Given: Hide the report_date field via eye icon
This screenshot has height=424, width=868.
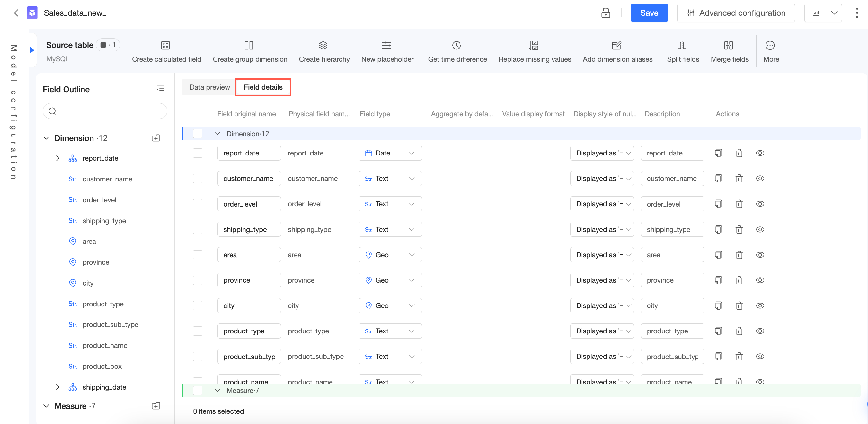Looking at the screenshot, I should pyautogui.click(x=760, y=153).
